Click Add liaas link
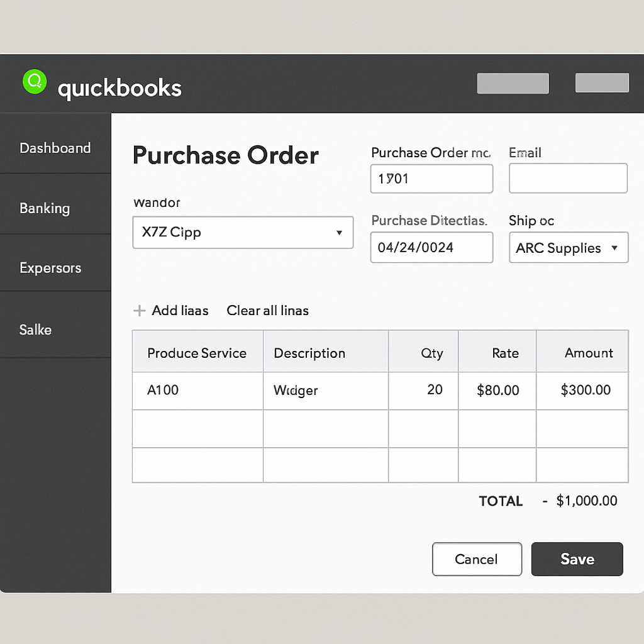Viewport: 644px width, 644px height. click(180, 311)
